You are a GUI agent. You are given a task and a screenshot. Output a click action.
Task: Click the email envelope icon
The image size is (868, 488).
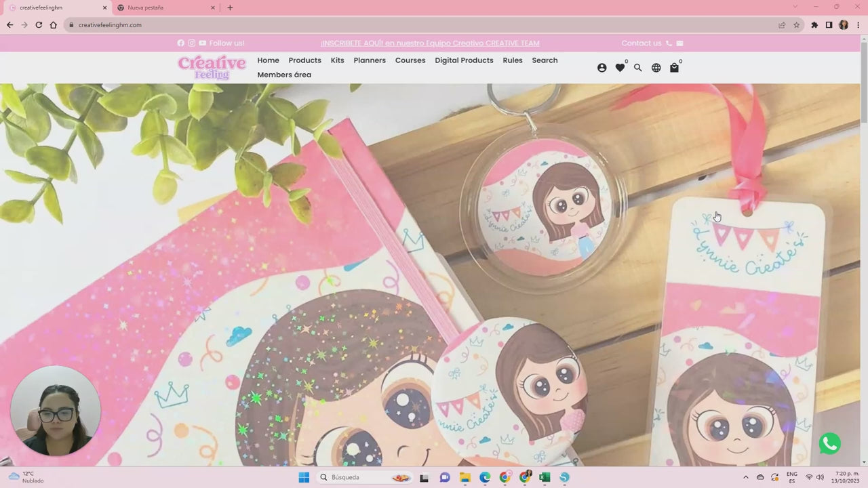[x=679, y=43]
